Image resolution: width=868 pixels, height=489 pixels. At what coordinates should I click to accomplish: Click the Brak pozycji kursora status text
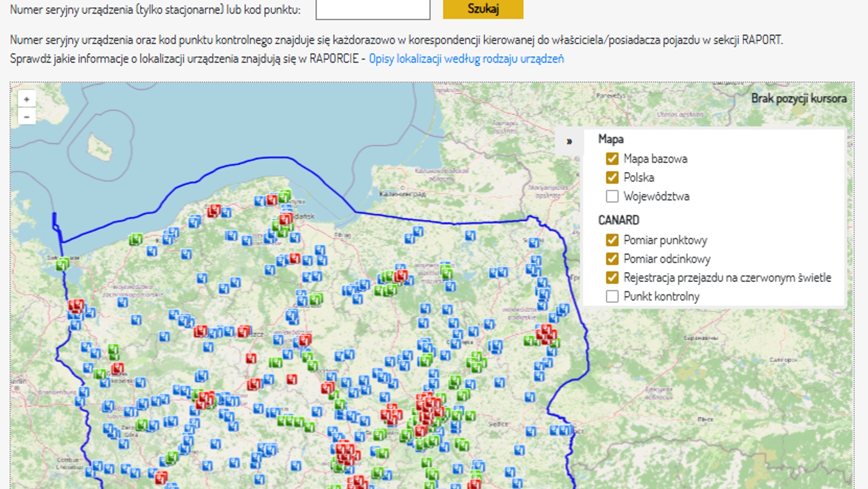(x=799, y=98)
